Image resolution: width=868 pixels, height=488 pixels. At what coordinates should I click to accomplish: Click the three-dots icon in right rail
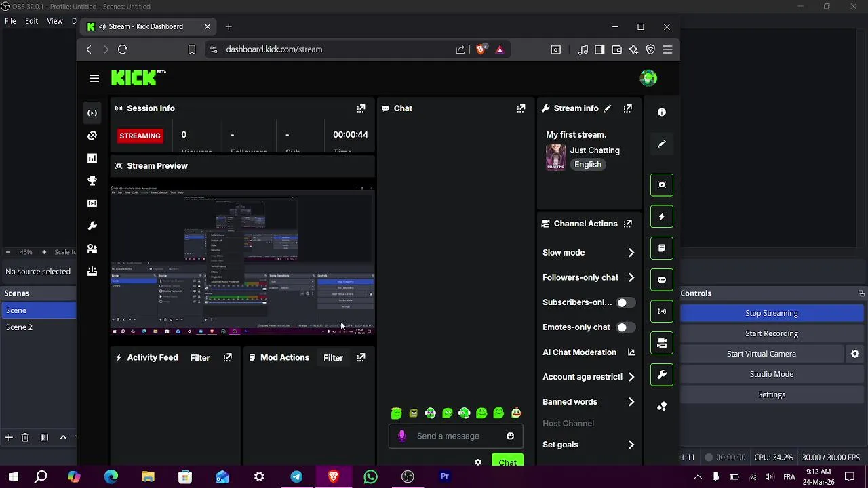point(662,407)
